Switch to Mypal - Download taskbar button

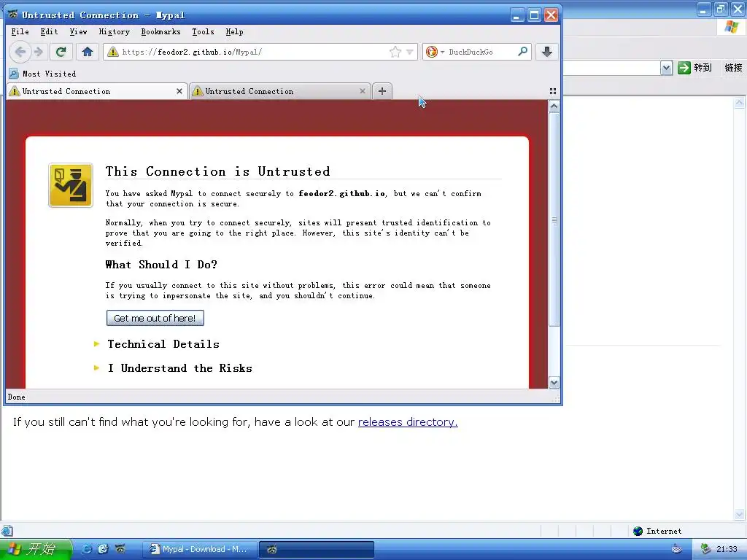tap(199, 549)
